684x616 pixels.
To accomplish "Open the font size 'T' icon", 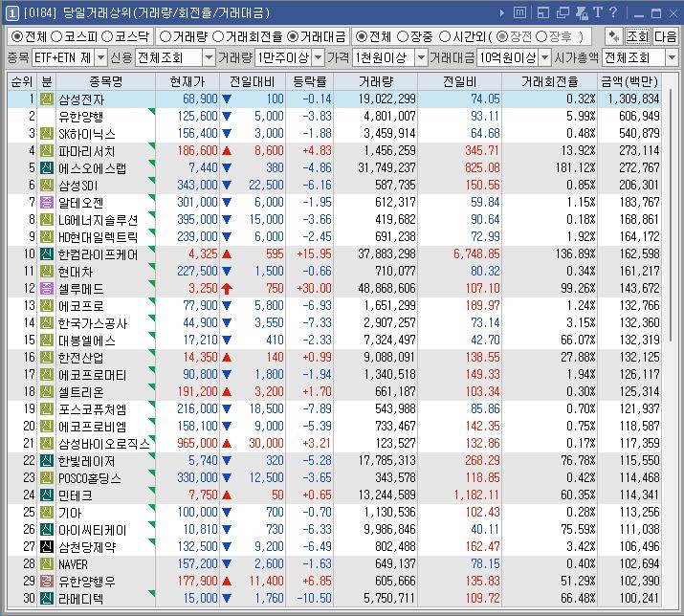I will (x=598, y=12).
